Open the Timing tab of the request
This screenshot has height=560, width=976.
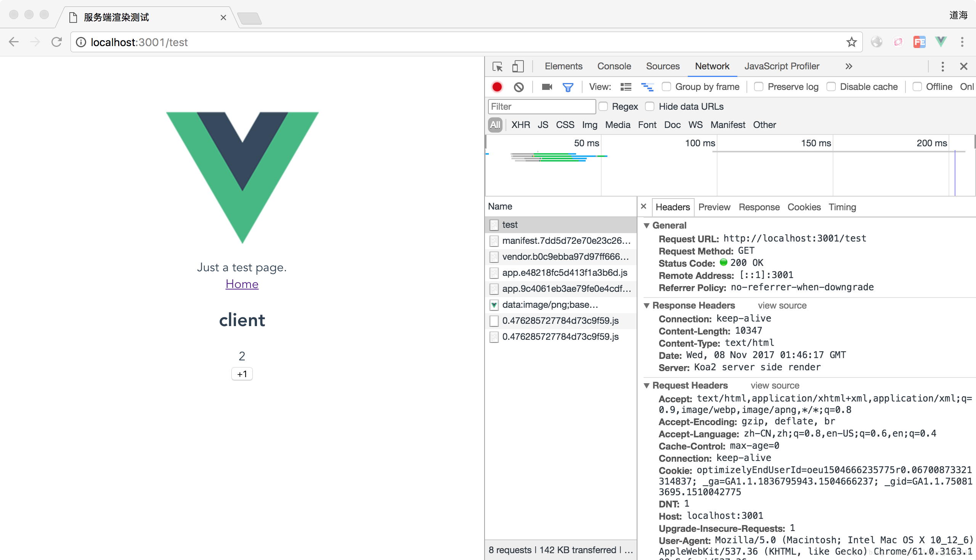tap(842, 207)
